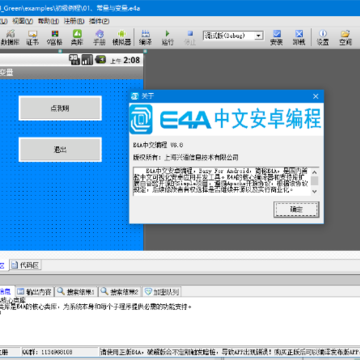Click the 安装 install toolbar icon
The height and width of the screenshot is (360, 360).
pos(277,37)
